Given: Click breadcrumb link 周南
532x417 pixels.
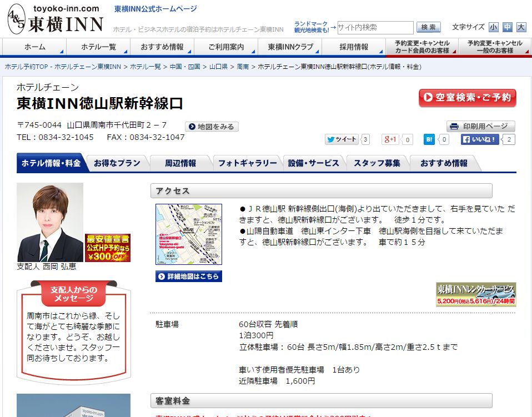Looking at the screenshot, I should [x=243, y=67].
